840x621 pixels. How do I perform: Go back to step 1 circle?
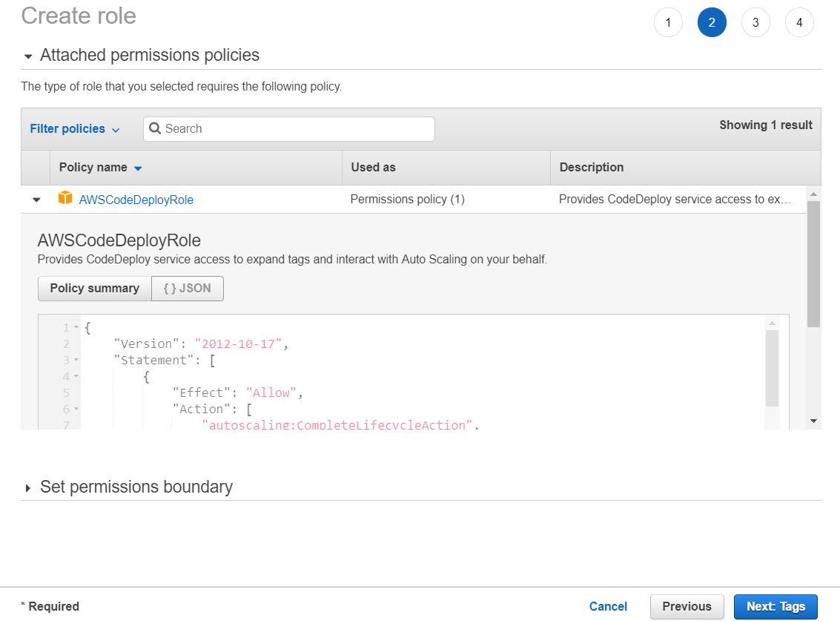pos(668,22)
